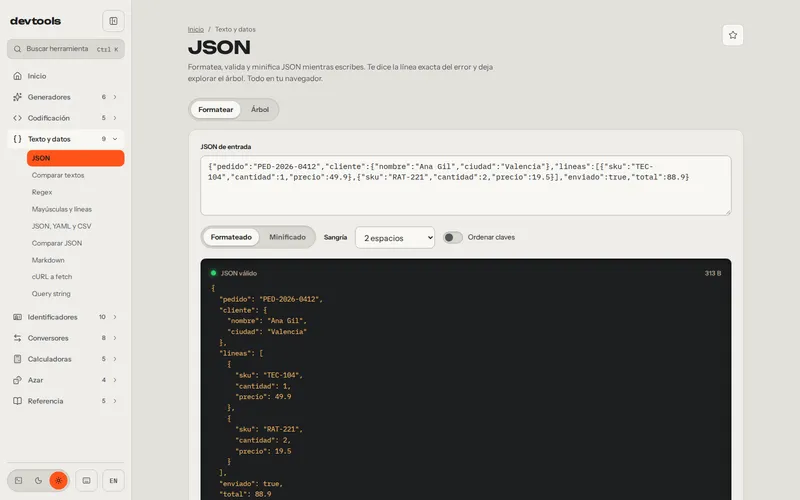
Task: Click the Generadores count badge 6
Action: pyautogui.click(x=104, y=97)
